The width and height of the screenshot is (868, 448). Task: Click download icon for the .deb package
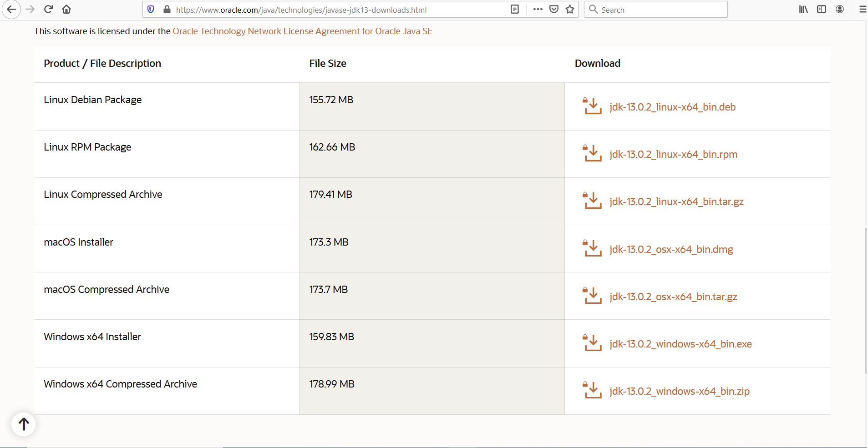pos(592,106)
